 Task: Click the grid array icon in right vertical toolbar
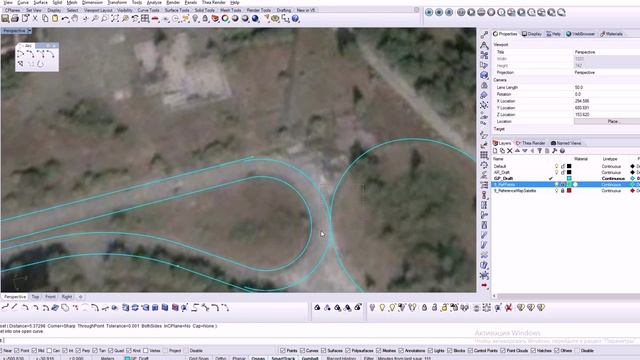point(484,155)
